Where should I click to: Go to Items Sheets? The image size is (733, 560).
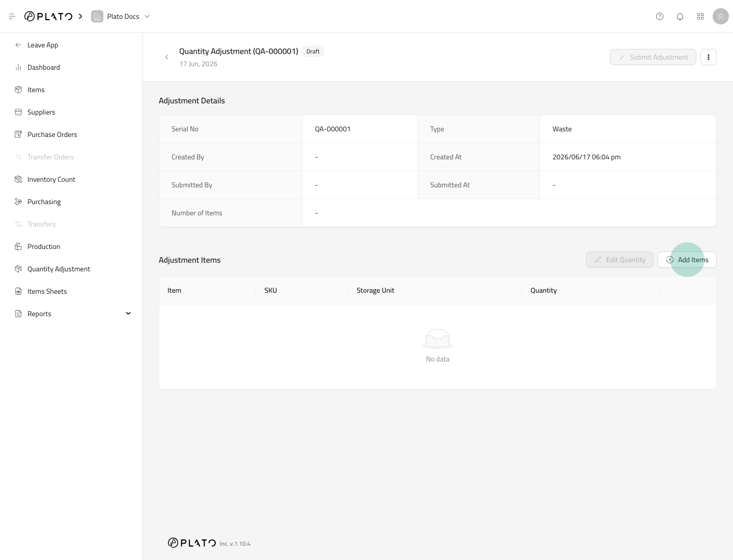click(x=47, y=291)
